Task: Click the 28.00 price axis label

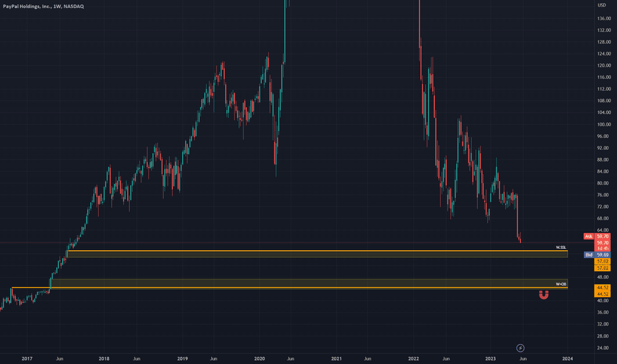Action: [604, 336]
